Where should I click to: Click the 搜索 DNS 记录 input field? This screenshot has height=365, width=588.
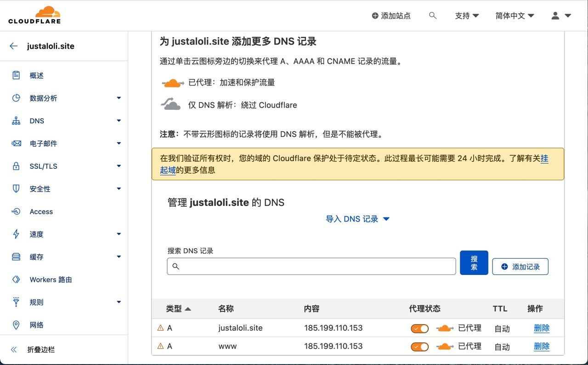point(311,266)
